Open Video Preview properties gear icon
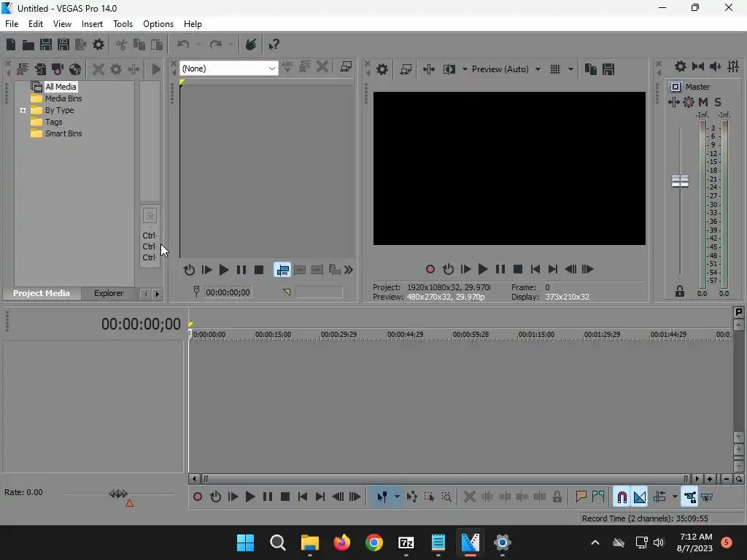Viewport: 747px width, 560px height. pyautogui.click(x=382, y=69)
